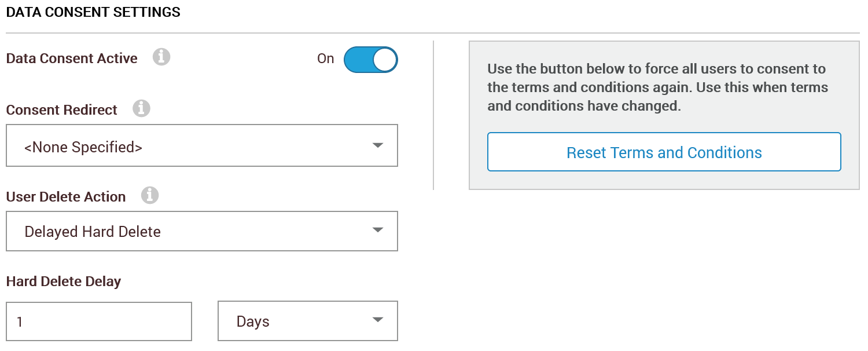The height and width of the screenshot is (351, 868).
Task: Click the DATA CONSENT SETTINGS heading
Action: coord(93,12)
